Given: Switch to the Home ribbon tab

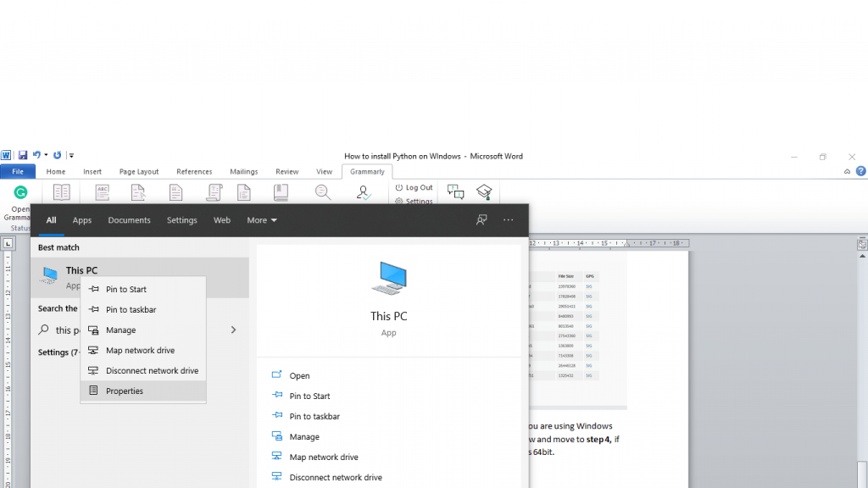Looking at the screenshot, I should (56, 171).
